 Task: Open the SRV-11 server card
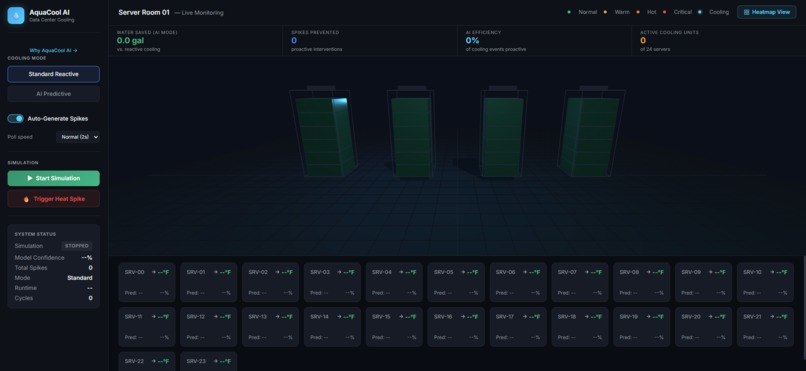point(146,327)
